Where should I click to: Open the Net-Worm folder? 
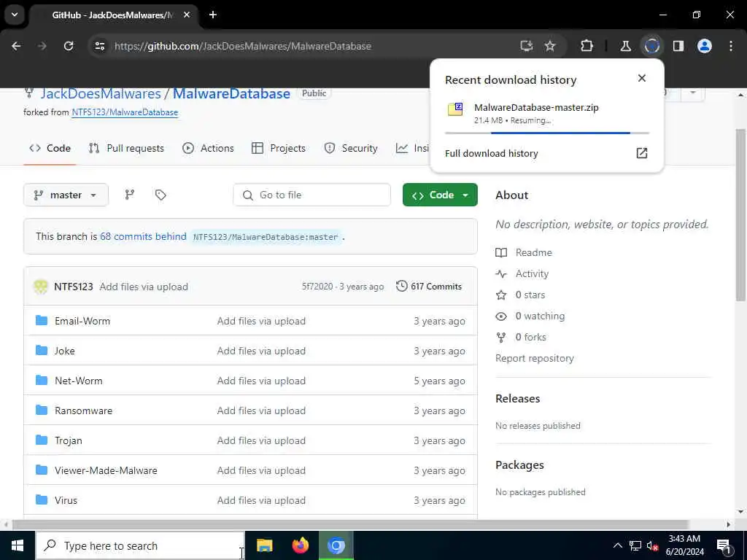79,381
